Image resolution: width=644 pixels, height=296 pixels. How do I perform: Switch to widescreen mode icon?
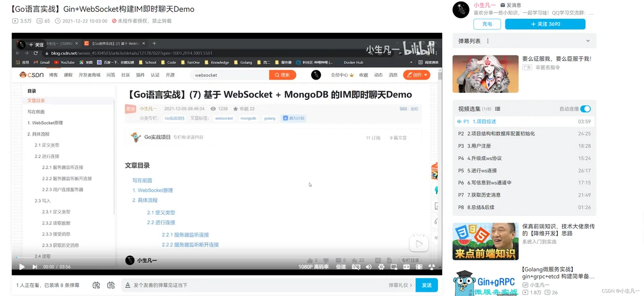click(x=407, y=266)
